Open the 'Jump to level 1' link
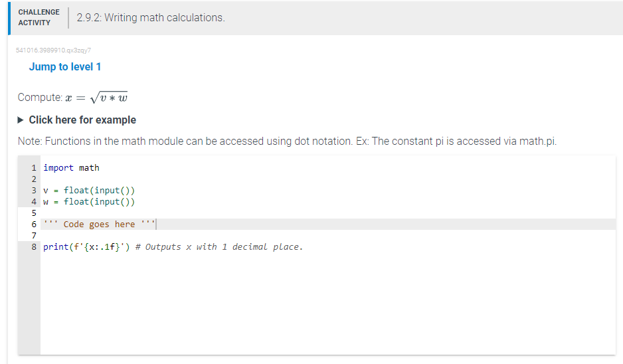Screen dimensions: 623x364 click(65, 67)
